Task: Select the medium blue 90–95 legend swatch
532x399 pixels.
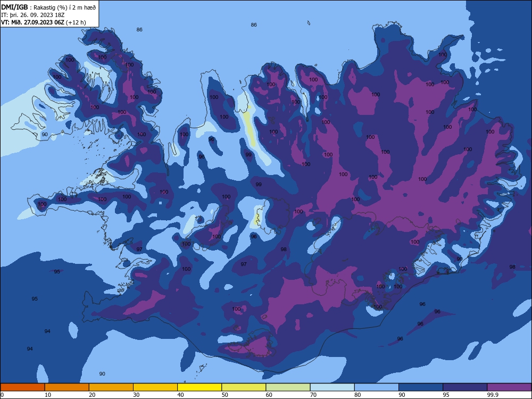Action: (421, 387)
